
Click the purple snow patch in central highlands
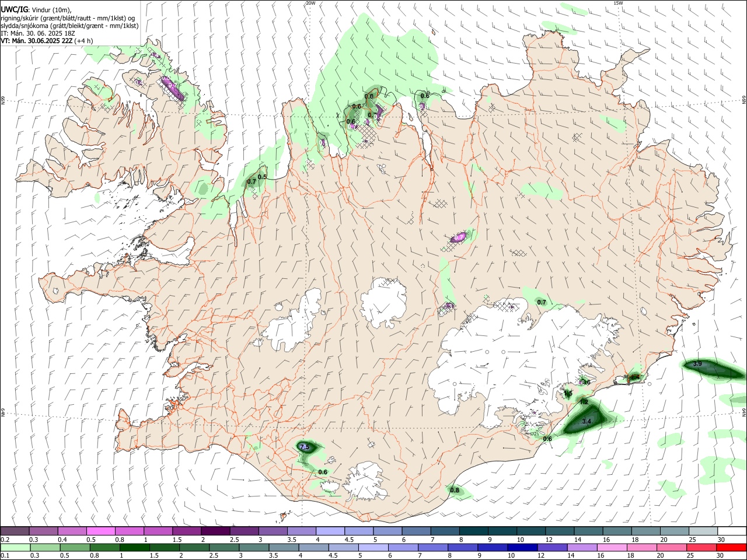click(459, 237)
